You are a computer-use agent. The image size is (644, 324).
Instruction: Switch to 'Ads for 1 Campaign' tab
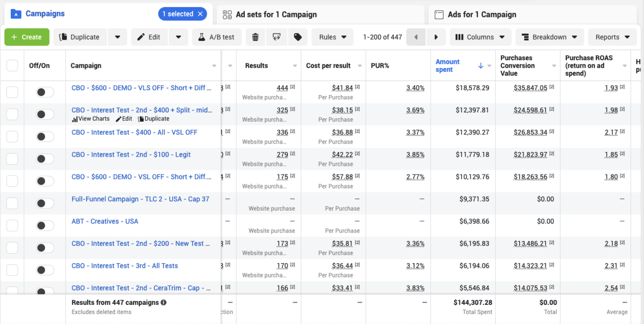pyautogui.click(x=482, y=14)
